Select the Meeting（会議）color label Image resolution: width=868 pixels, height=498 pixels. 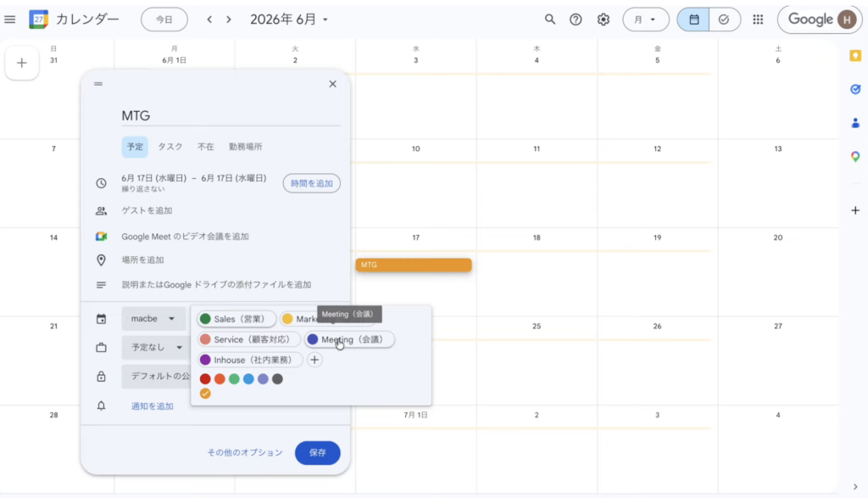pos(350,339)
